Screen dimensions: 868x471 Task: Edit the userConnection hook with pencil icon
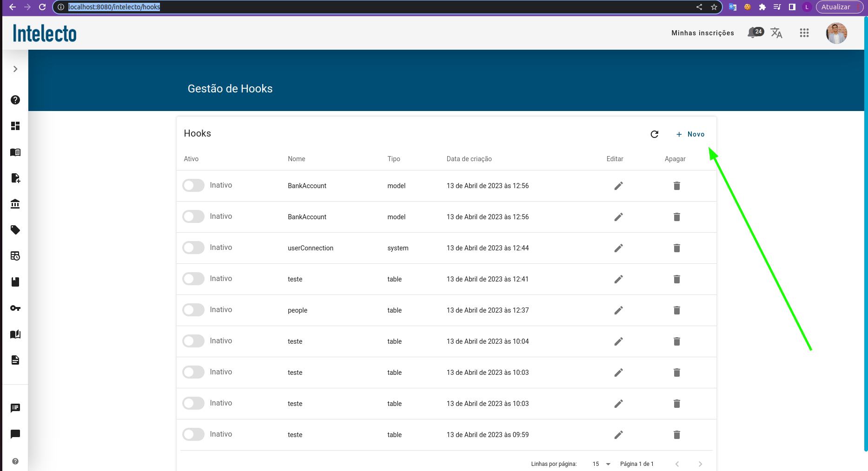[x=618, y=248]
